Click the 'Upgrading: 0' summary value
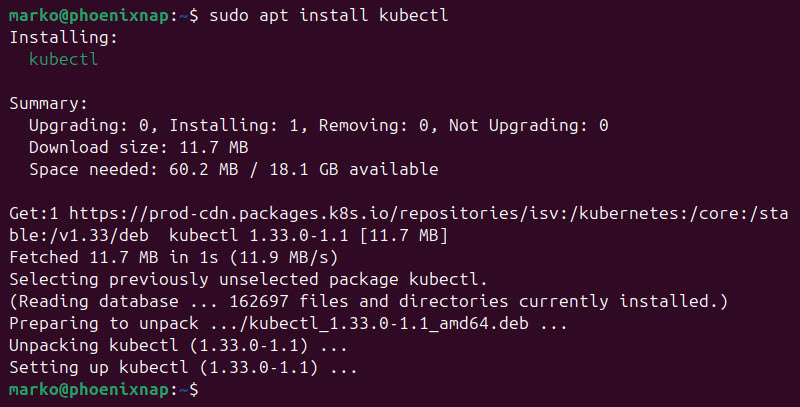 point(89,126)
